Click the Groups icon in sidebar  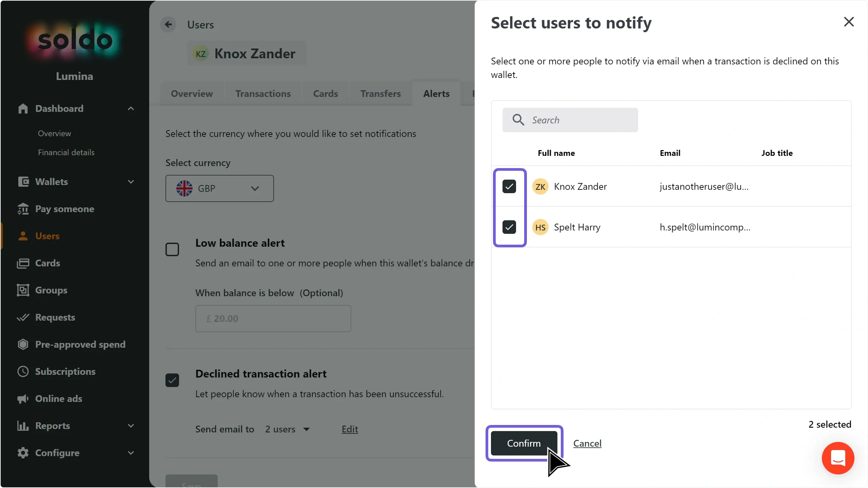[23, 290]
